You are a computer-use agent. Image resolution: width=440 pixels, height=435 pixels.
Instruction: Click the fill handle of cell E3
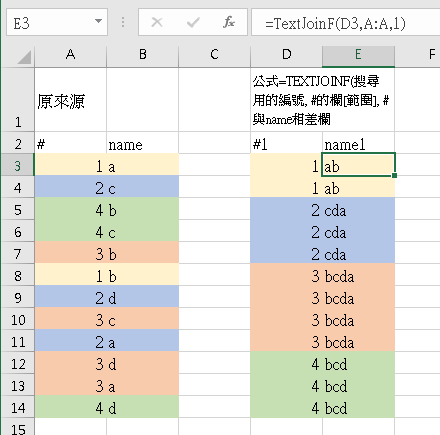pyautogui.click(x=394, y=175)
